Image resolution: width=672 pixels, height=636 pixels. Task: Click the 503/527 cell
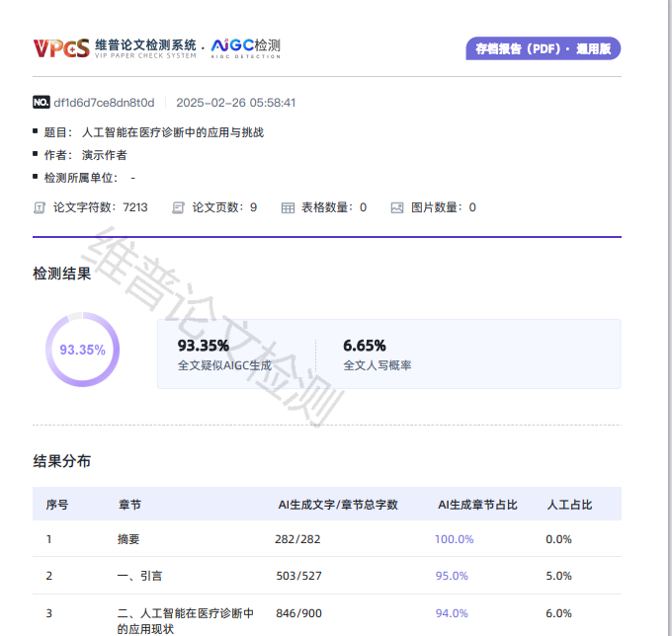pyautogui.click(x=298, y=576)
